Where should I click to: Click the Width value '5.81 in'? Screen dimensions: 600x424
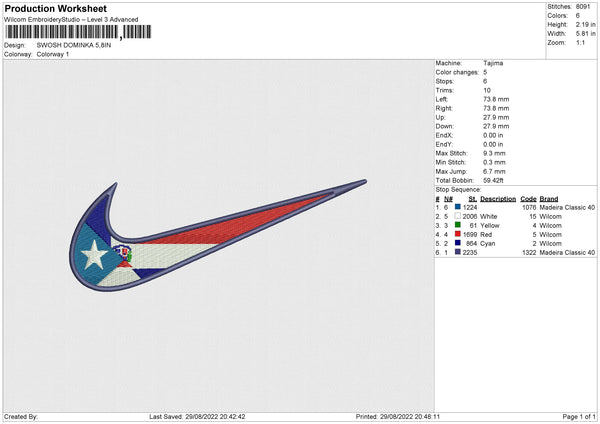pyautogui.click(x=585, y=34)
